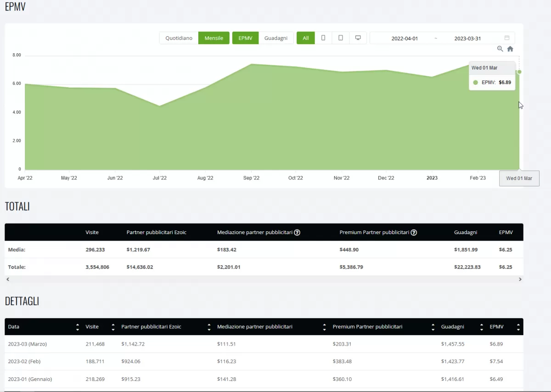Click the 2023-02 (Feb) details row
The image size is (551, 392).
coord(24,362)
